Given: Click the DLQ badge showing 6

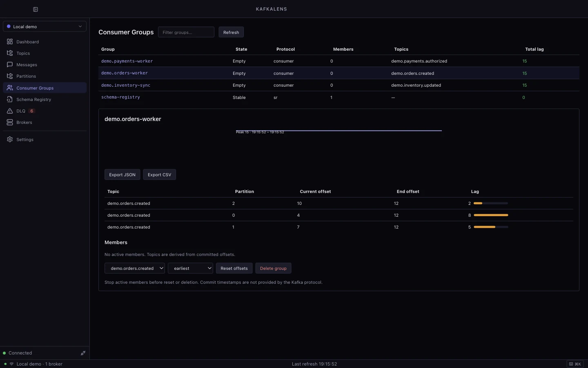Looking at the screenshot, I should 32,111.
